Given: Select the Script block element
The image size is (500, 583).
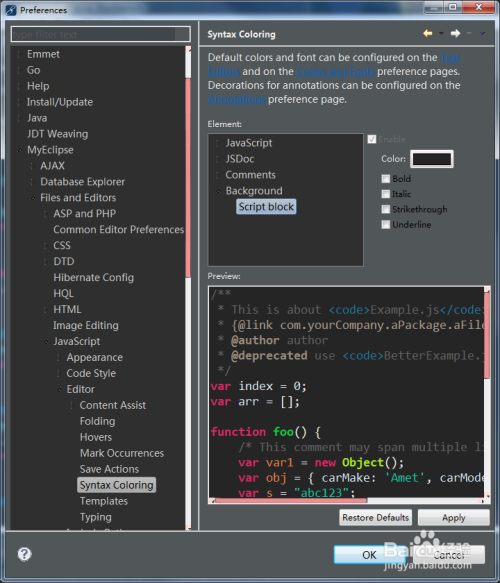Looking at the screenshot, I should pyautogui.click(x=266, y=207).
